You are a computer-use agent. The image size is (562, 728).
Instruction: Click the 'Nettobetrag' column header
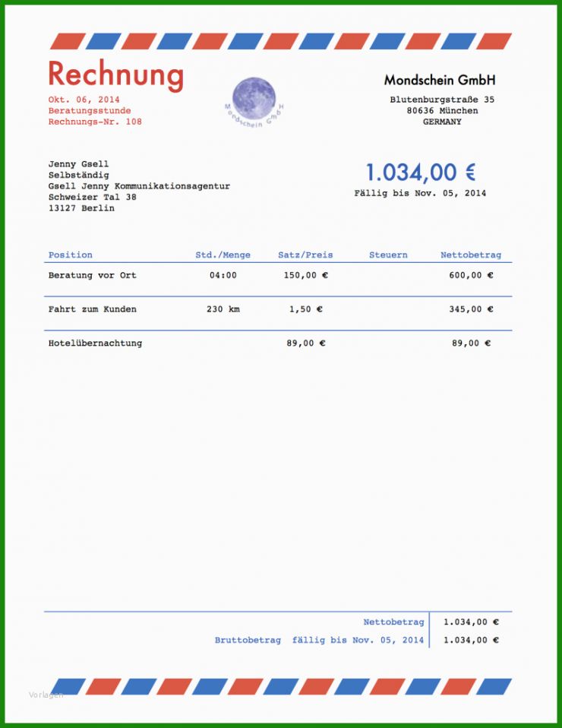tap(471, 255)
